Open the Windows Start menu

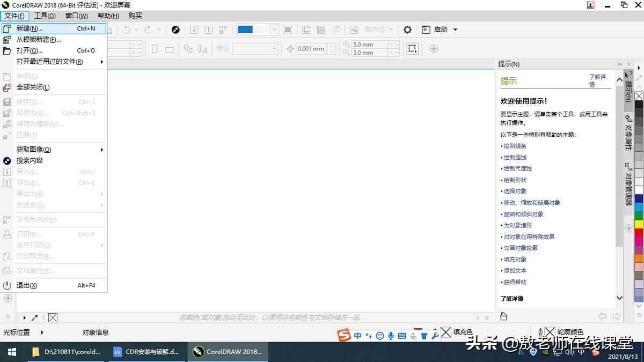pyautogui.click(x=11, y=352)
